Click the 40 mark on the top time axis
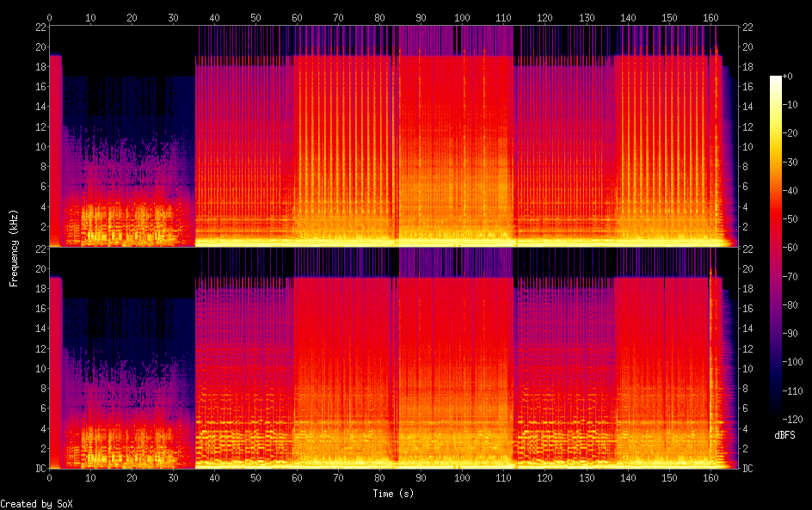The width and height of the screenshot is (812, 510). point(214,17)
